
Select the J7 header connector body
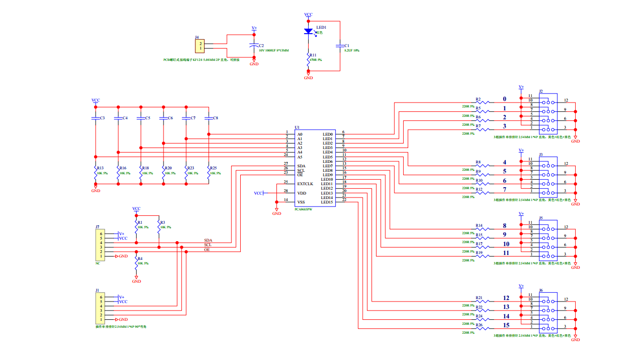point(101,245)
